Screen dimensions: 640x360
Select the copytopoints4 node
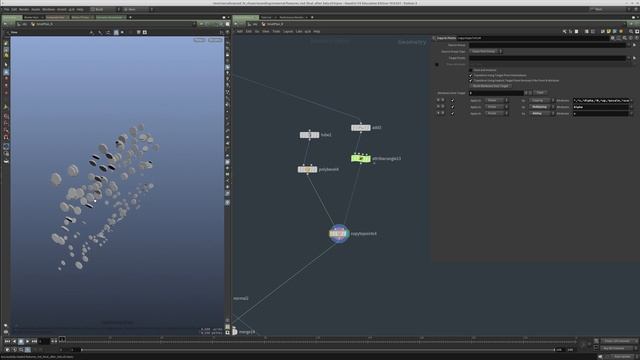click(x=339, y=234)
